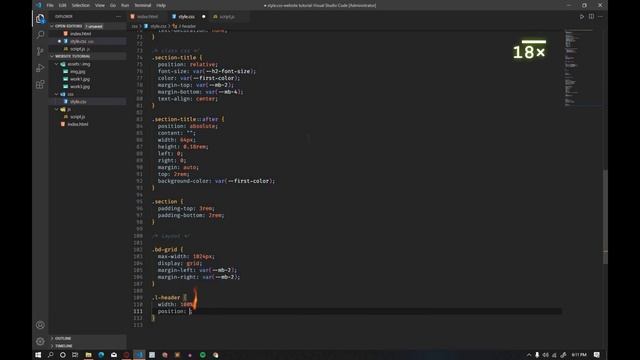Open script.js inside the js folder
The image size is (640, 360).
pos(78,117)
